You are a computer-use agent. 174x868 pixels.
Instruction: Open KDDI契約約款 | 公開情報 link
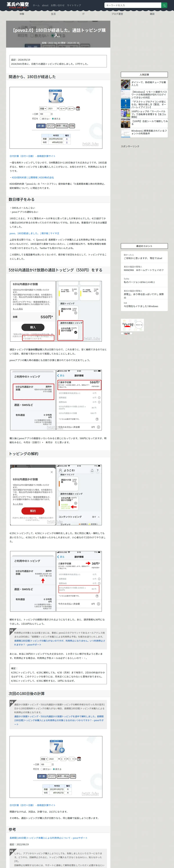(32, 177)
